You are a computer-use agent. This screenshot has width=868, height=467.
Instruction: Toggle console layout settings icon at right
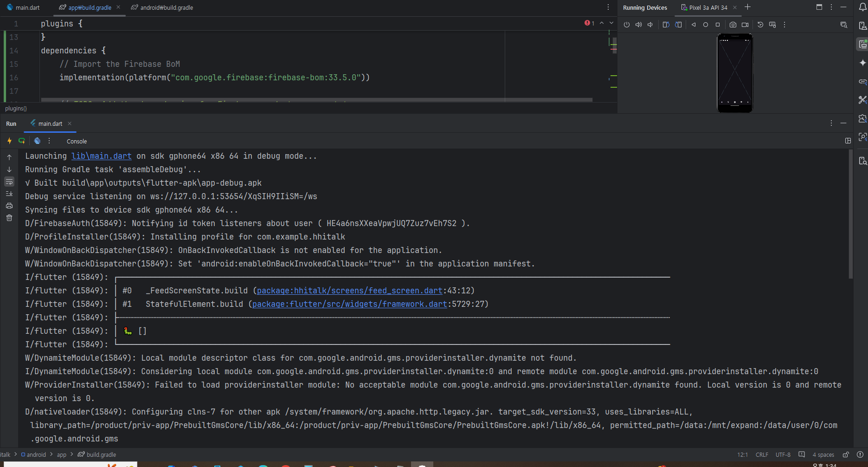848,141
